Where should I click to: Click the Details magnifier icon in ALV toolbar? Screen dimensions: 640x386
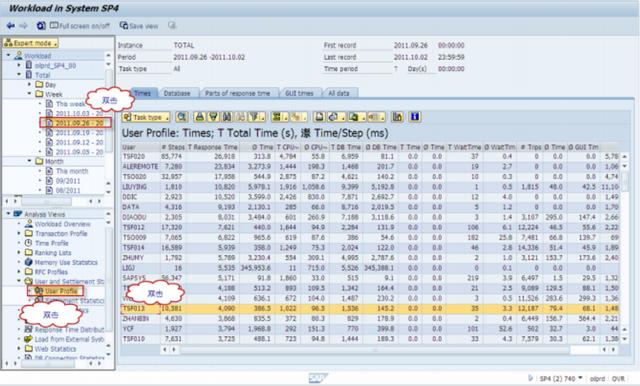tap(182, 117)
